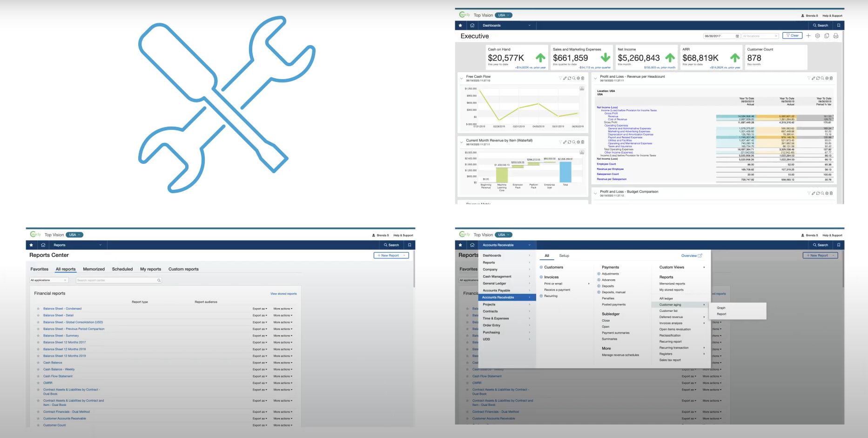Open the calendar icon in the 06/30/2017 field
Image resolution: width=868 pixels, height=438 pixels.
(x=737, y=36)
